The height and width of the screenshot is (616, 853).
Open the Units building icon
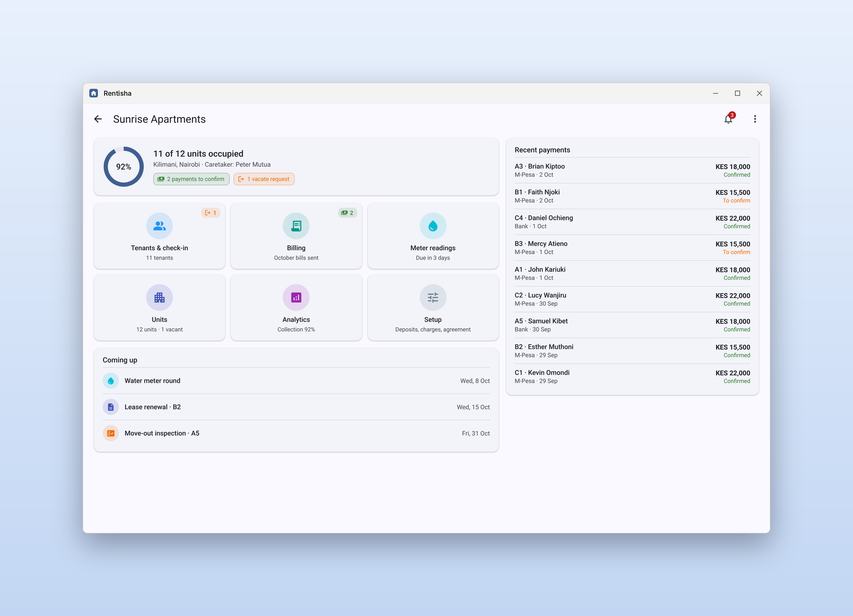(160, 298)
